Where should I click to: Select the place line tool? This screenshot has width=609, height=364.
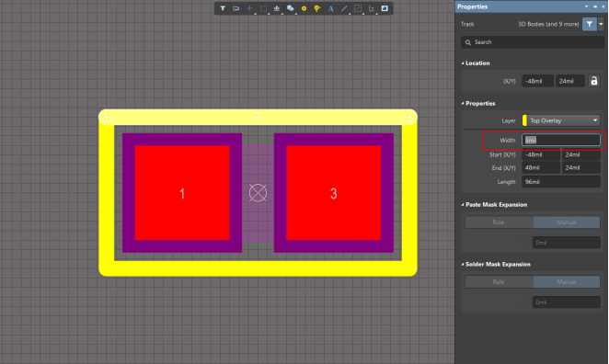pyautogui.click(x=344, y=8)
